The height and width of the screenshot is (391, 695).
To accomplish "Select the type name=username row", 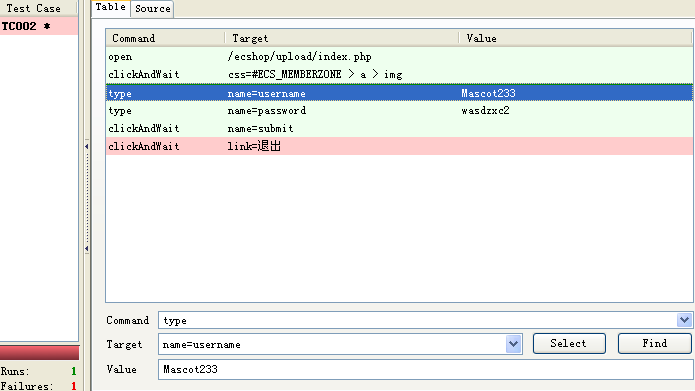I will click(399, 93).
